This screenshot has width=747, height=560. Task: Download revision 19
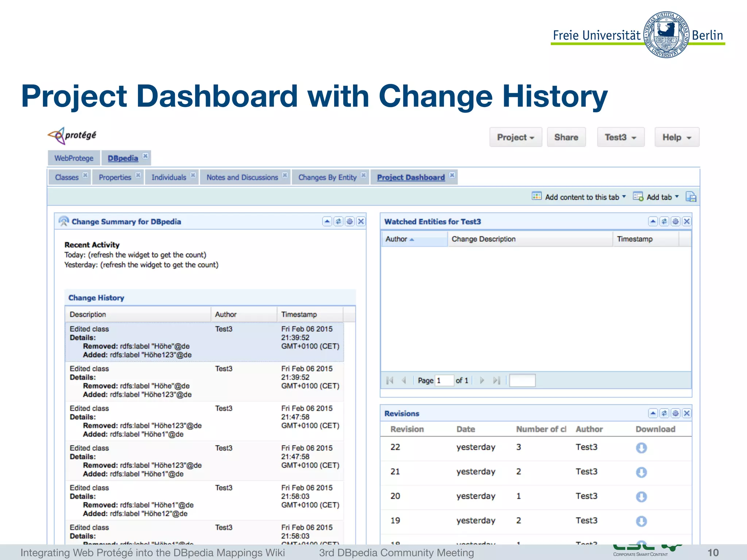pyautogui.click(x=641, y=521)
